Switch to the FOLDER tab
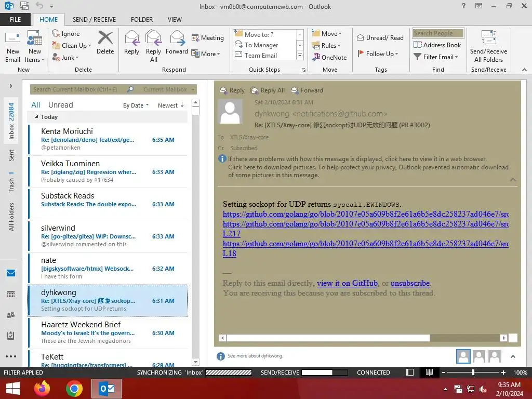Viewport: 532px width, 399px height. pyautogui.click(x=142, y=19)
